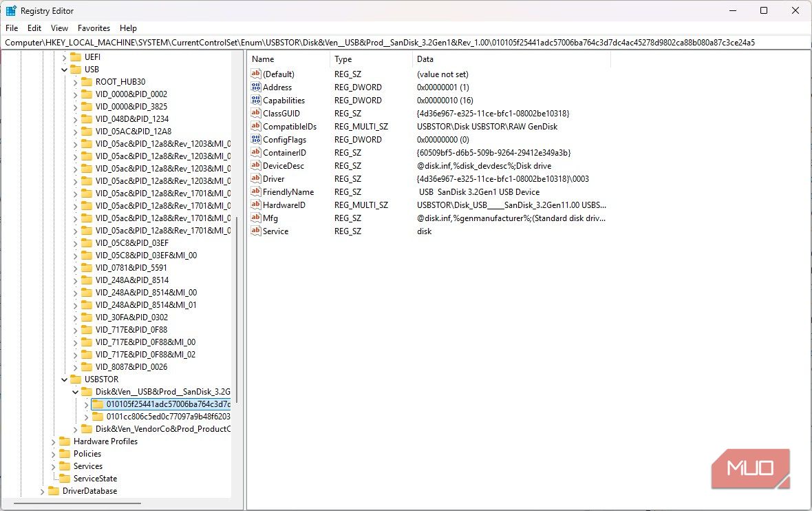Expand the VID_048D&PID_1234 node
Screen dimensions: 812x511
point(75,120)
